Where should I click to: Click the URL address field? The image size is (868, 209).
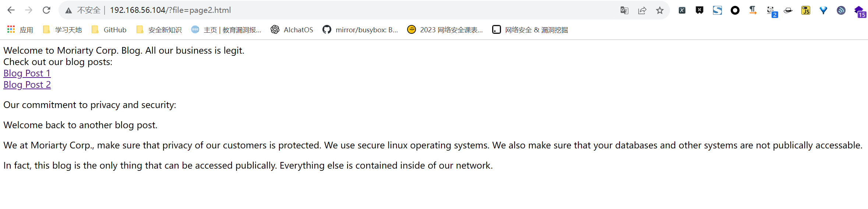click(x=331, y=10)
